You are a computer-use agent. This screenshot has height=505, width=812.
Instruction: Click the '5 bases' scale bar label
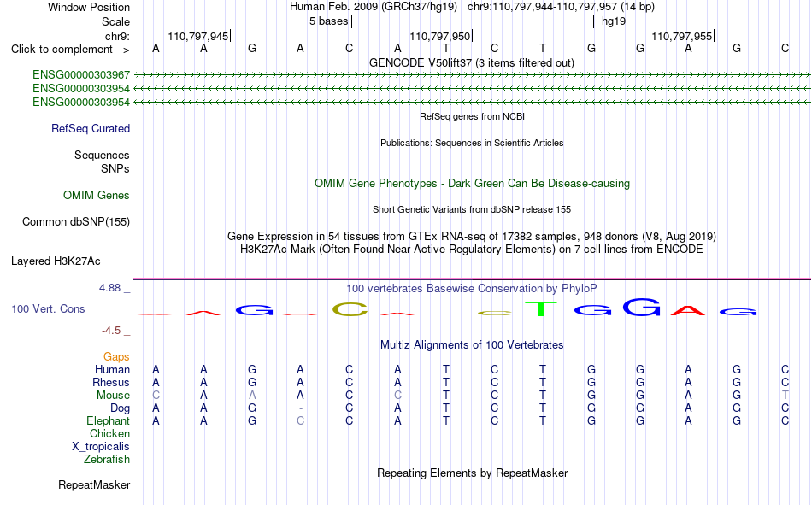pos(329,21)
